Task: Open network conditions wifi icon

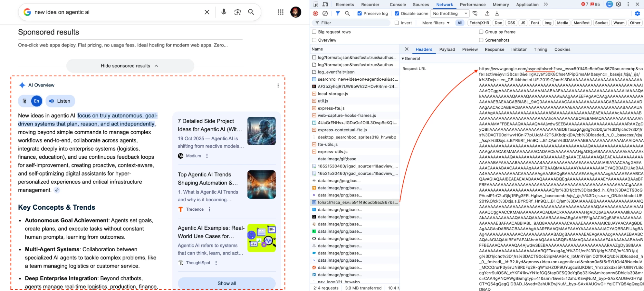Action: point(475,13)
